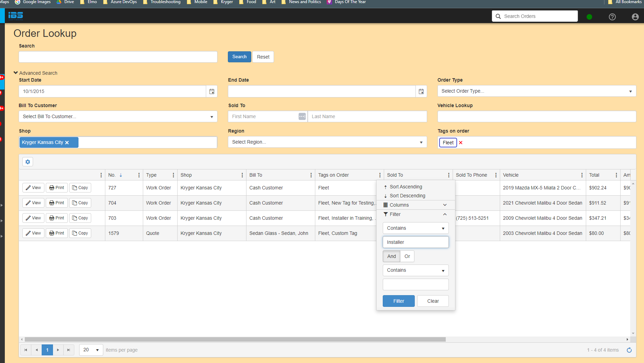Open the Kryger bookmark folder
644x363 pixels.
pos(223,2)
